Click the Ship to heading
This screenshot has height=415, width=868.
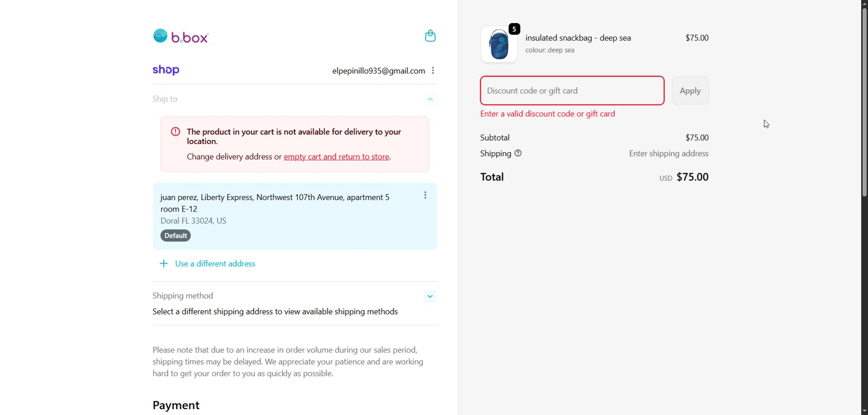pos(165,99)
